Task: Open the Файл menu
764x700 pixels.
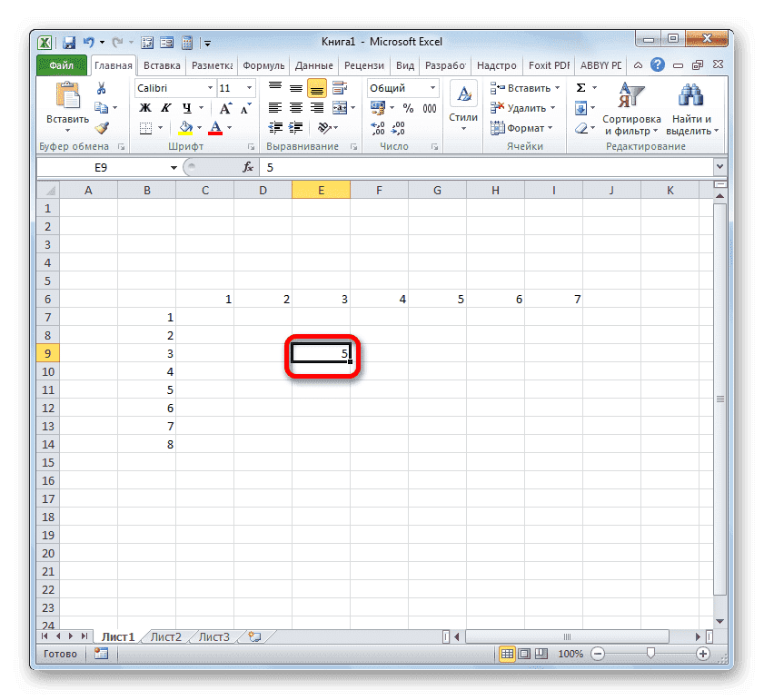Action: pyautogui.click(x=60, y=64)
